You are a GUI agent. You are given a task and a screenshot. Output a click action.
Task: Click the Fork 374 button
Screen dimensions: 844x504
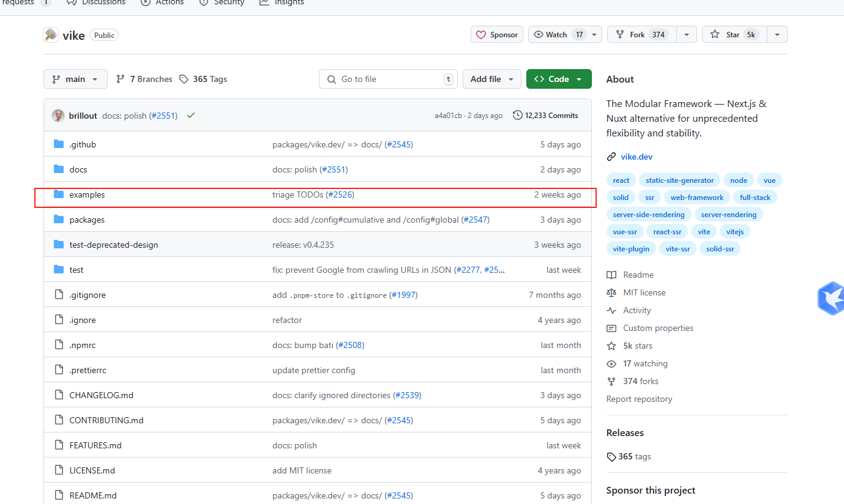[641, 35]
